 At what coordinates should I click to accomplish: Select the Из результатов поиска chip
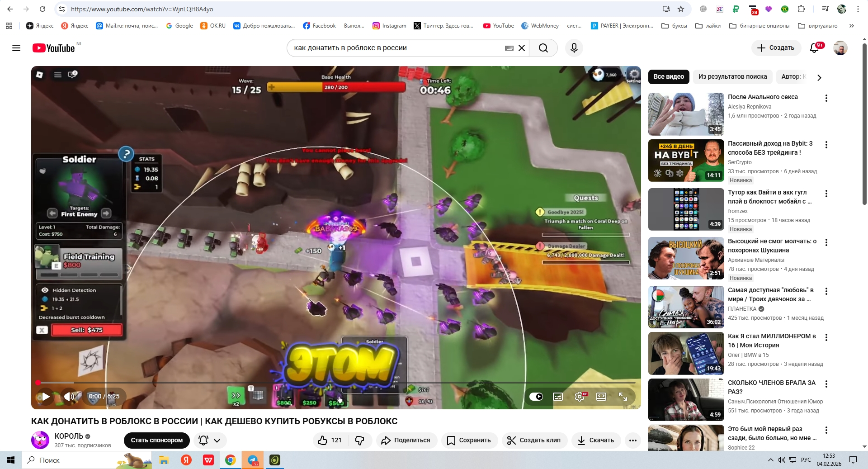pos(733,77)
